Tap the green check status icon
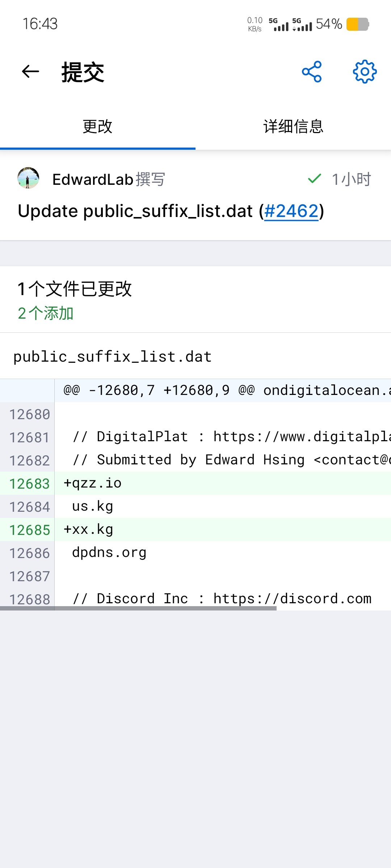This screenshot has height=868, width=391. point(314,178)
